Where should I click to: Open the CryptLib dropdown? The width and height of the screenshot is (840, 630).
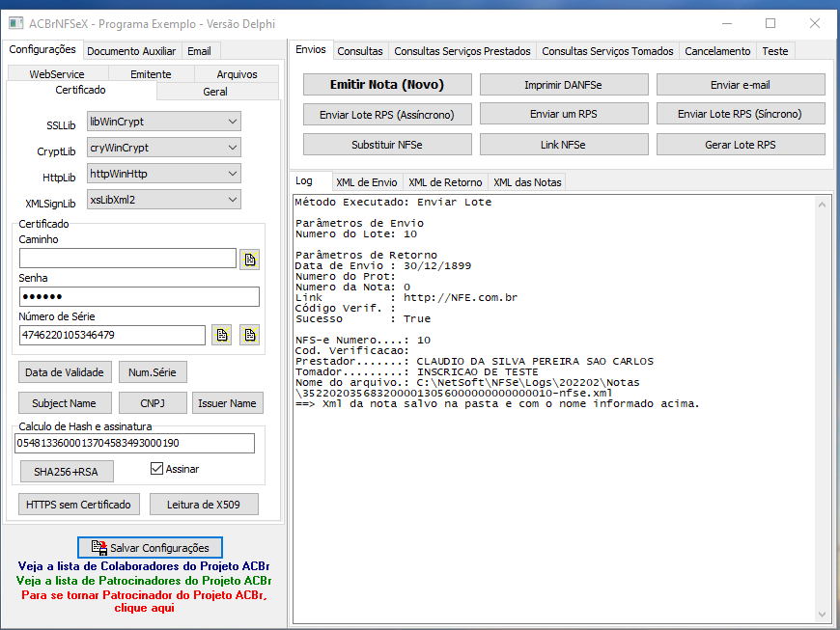coord(164,148)
